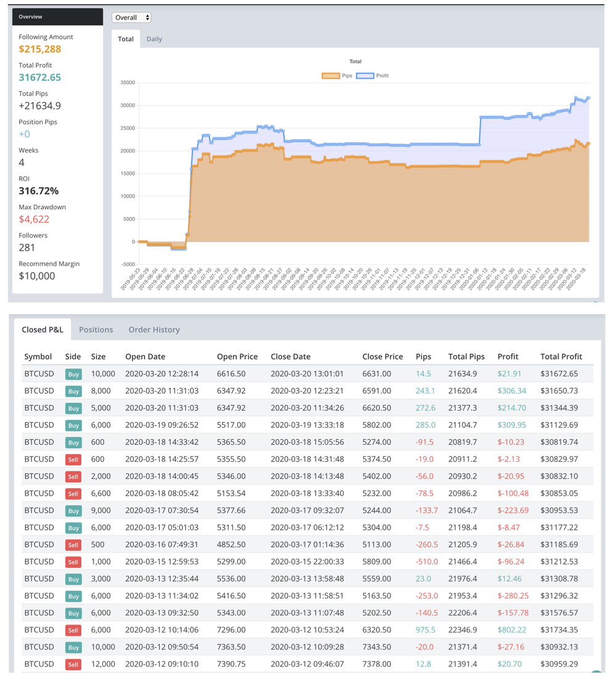Click Buy badge for 2020-03-18 14:33:42 trade
This screenshot has height=680, width=616.
(x=73, y=442)
